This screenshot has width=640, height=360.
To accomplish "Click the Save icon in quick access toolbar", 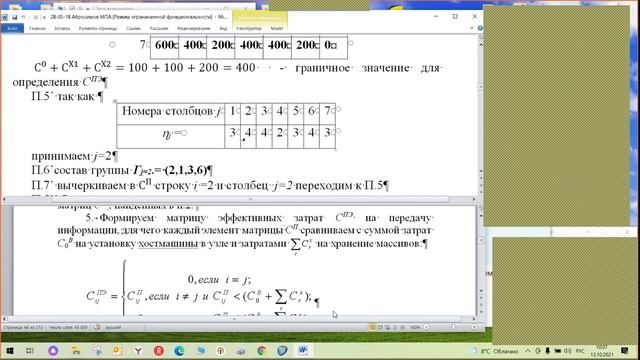I will pyautogui.click(x=14, y=17).
